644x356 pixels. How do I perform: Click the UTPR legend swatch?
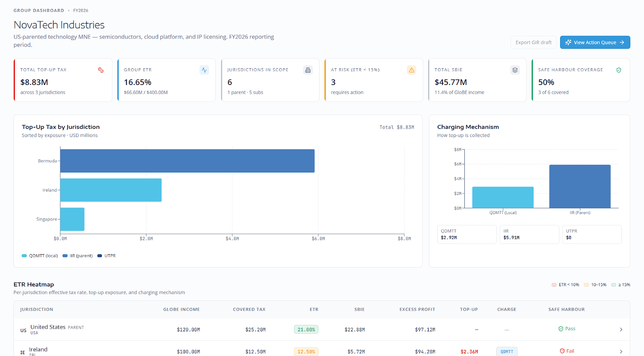tap(100, 256)
